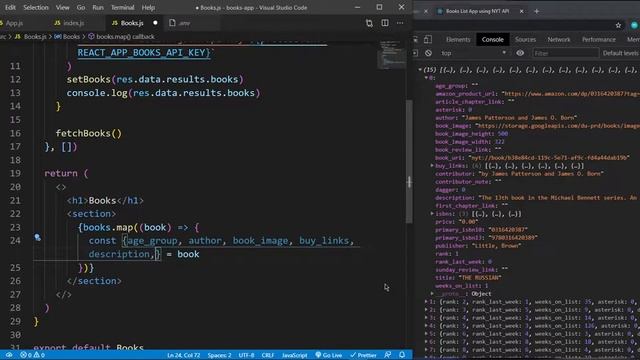Click the VS Code minimap preview
Screen dimensions: 640x360
(x=391, y=55)
